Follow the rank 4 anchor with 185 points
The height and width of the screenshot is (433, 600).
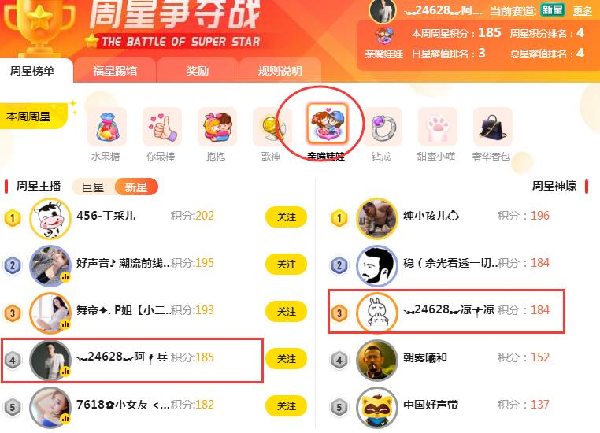tap(286, 358)
